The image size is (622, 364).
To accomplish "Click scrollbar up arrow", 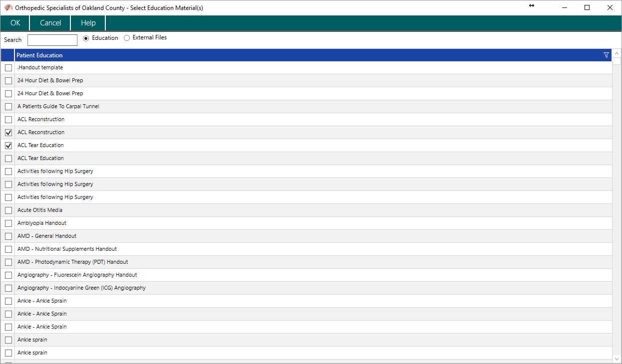I will 617,54.
